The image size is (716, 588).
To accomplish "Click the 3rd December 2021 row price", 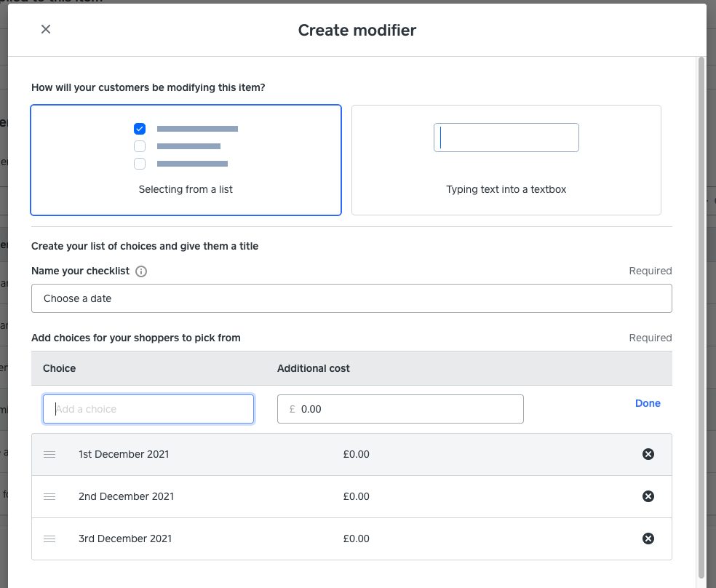I will (x=357, y=539).
